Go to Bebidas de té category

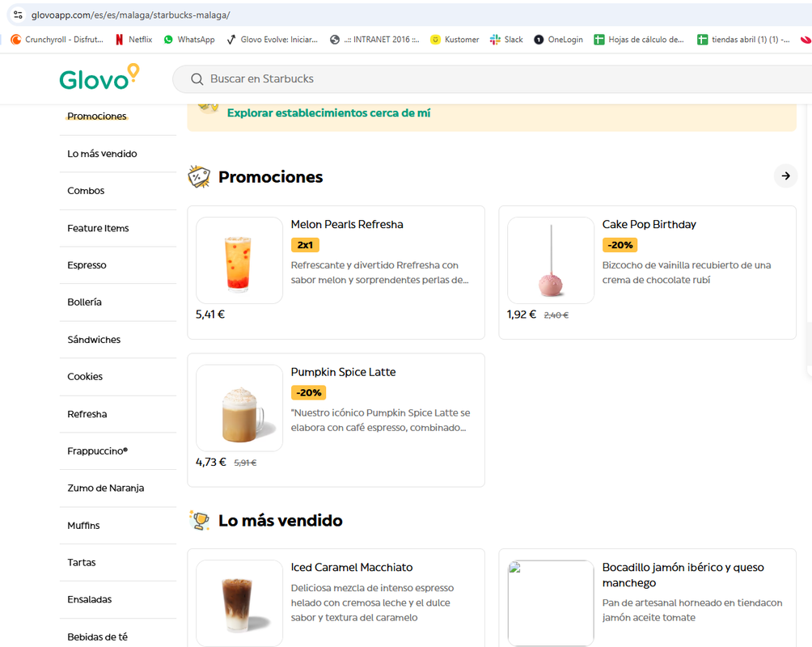coord(97,636)
